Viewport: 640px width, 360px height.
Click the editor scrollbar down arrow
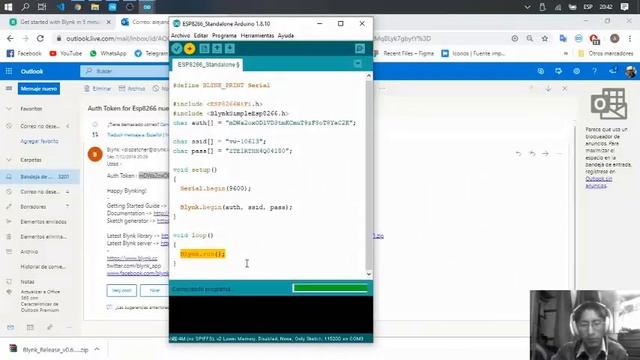[369, 274]
